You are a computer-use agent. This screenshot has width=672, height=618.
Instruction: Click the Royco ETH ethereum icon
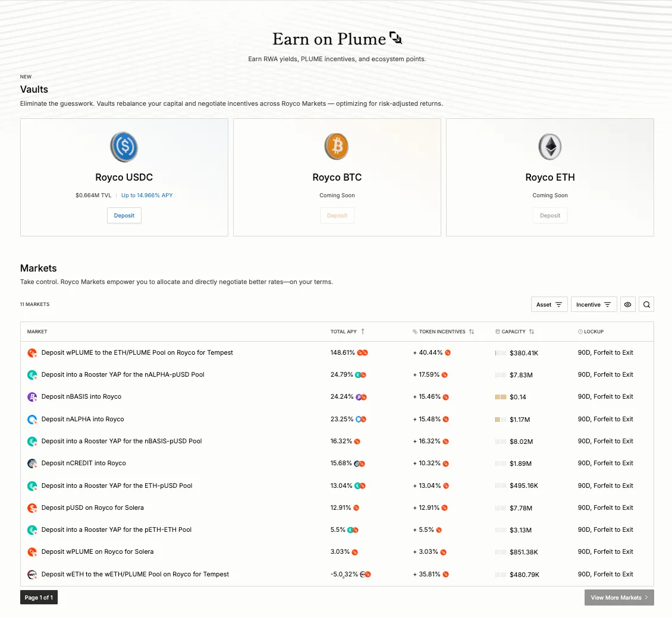click(x=550, y=146)
